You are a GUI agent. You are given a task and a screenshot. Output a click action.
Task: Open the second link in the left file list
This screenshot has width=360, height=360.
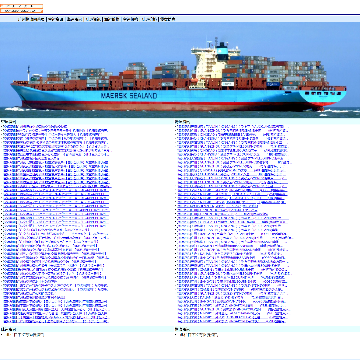56,131
